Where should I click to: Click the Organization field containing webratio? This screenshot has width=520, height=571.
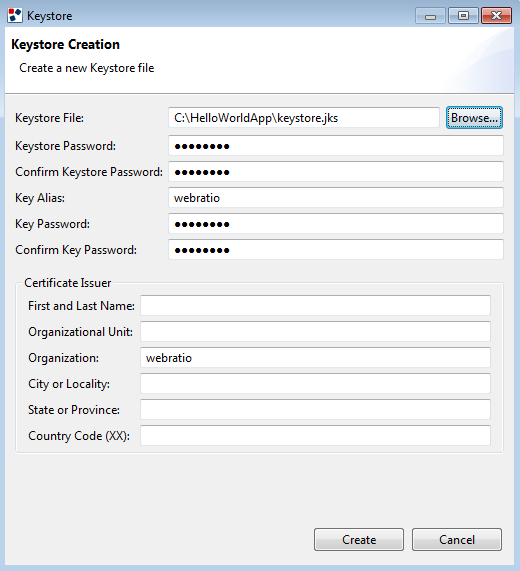pos(315,358)
